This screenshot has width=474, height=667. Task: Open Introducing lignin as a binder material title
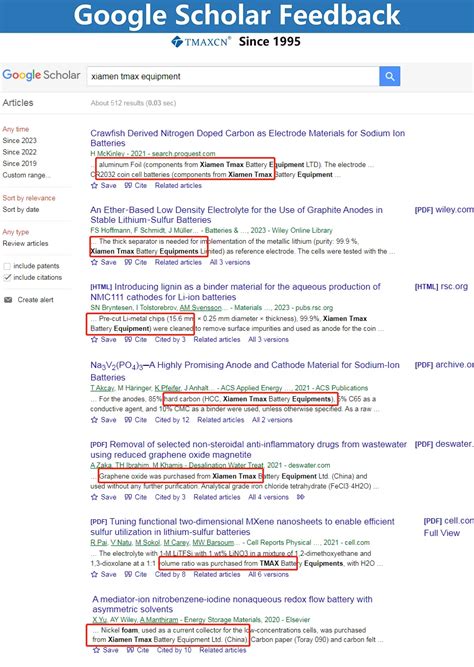click(235, 292)
